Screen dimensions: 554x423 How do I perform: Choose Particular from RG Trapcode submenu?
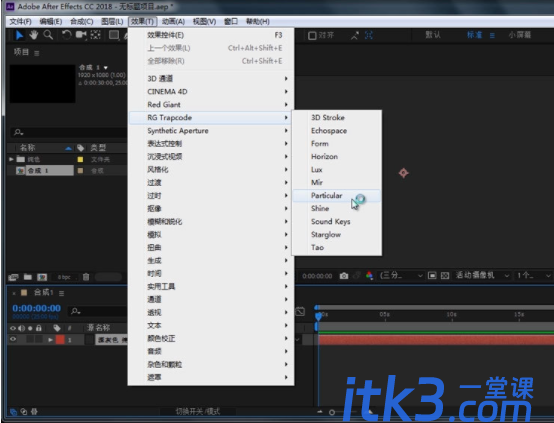click(336, 195)
